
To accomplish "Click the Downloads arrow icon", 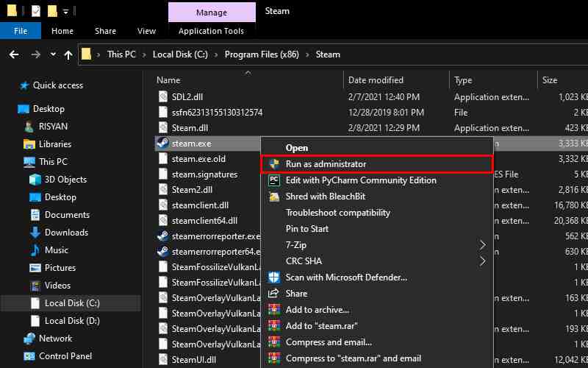I will [x=35, y=233].
